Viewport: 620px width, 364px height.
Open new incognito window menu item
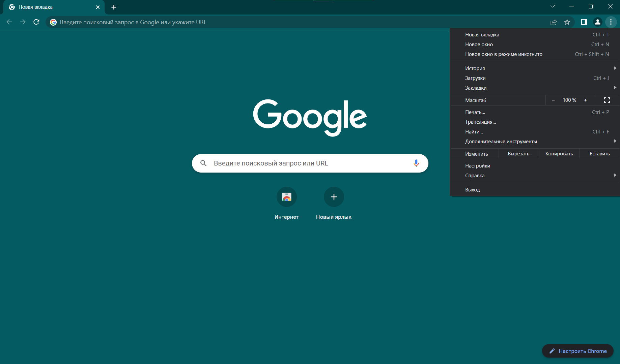click(535, 54)
